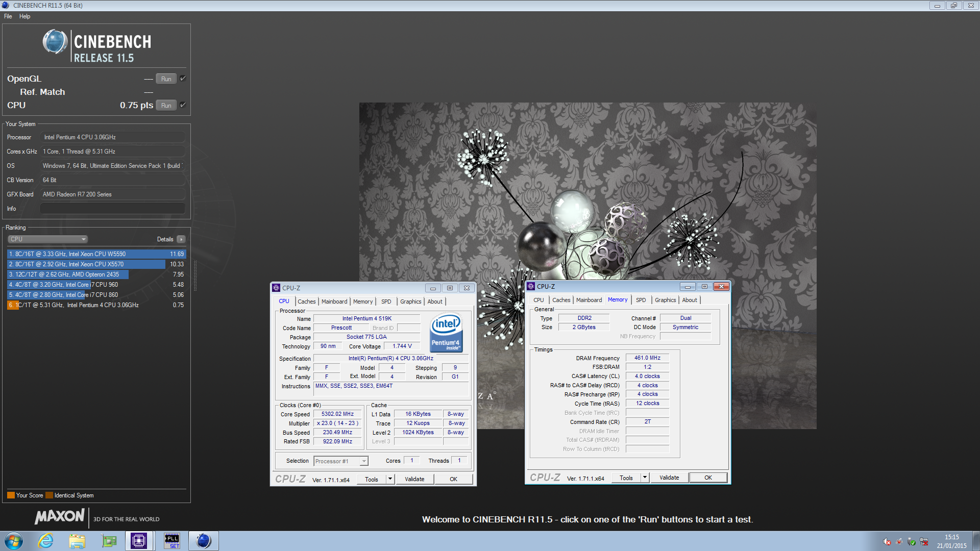Open Caches tab in right CPU-Z window
980x551 pixels.
[x=561, y=300]
